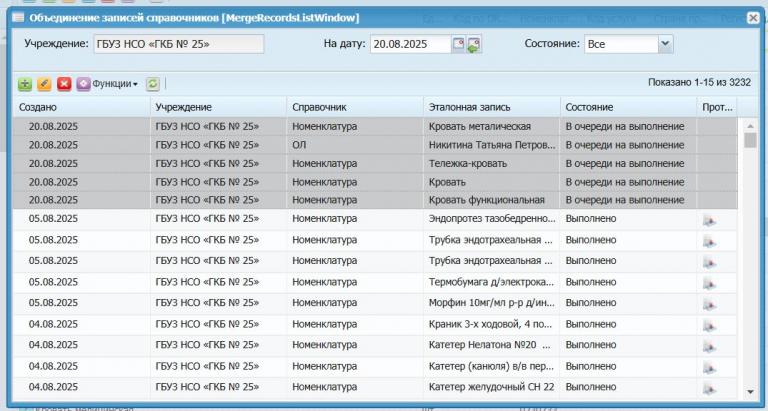Image resolution: width=768 pixels, height=411 pixels.
Task: Open protocol icon for Морфин 10мг/мл row
Action: 709,305
